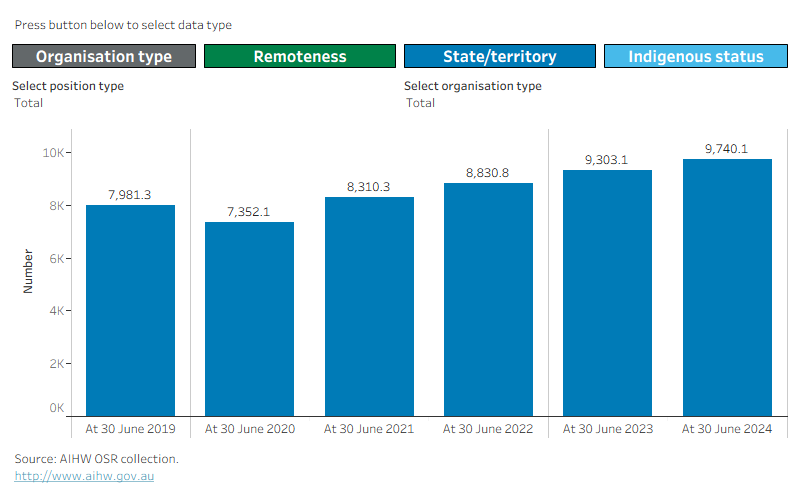Click the 30 June 2021 bar

point(369,306)
